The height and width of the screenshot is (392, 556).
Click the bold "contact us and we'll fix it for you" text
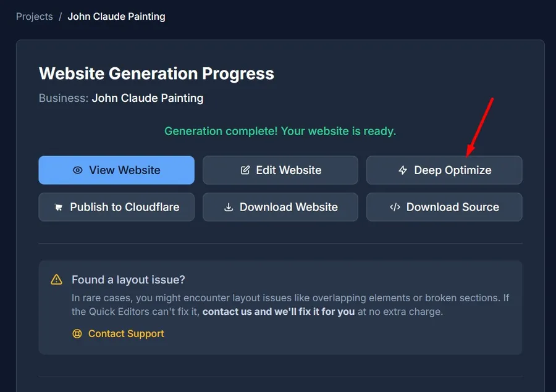coord(279,312)
